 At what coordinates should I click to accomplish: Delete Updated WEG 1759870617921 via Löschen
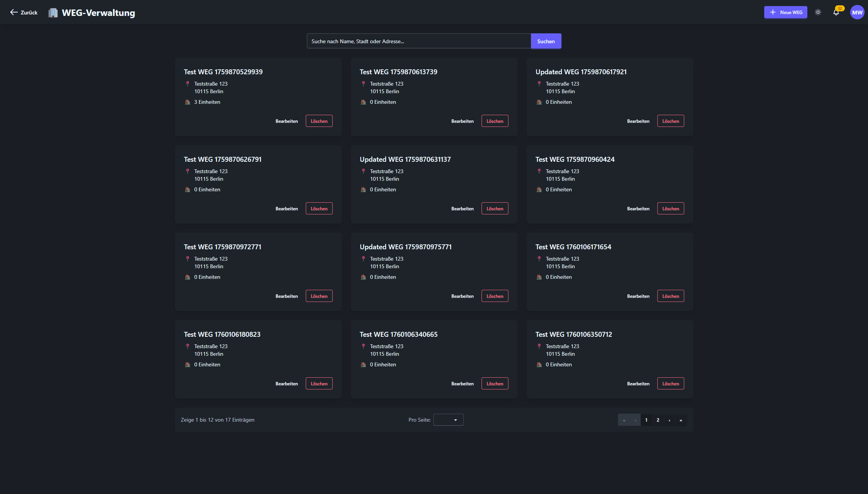670,121
